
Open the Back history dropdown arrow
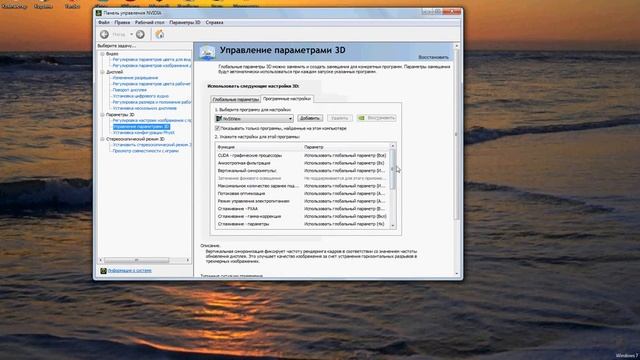point(131,34)
